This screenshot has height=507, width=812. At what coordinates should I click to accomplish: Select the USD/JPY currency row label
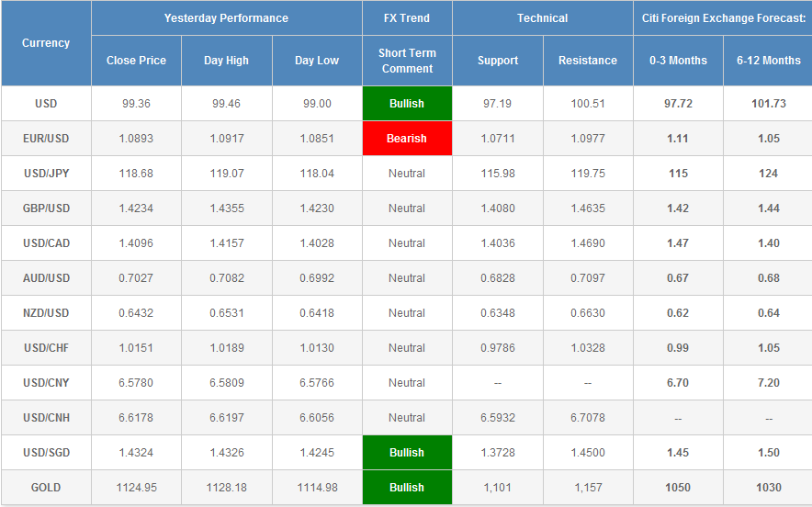pyautogui.click(x=46, y=174)
